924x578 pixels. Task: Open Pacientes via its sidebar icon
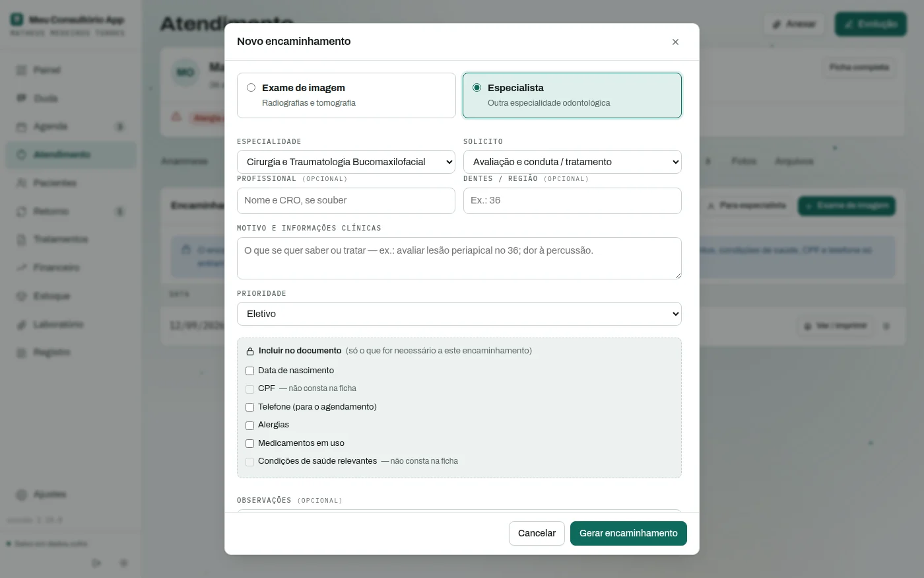point(21,182)
